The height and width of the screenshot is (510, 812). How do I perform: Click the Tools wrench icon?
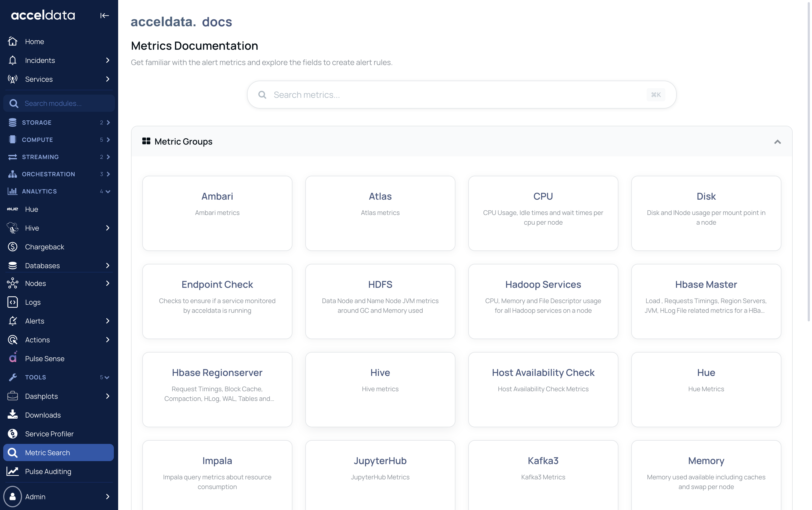(x=13, y=378)
